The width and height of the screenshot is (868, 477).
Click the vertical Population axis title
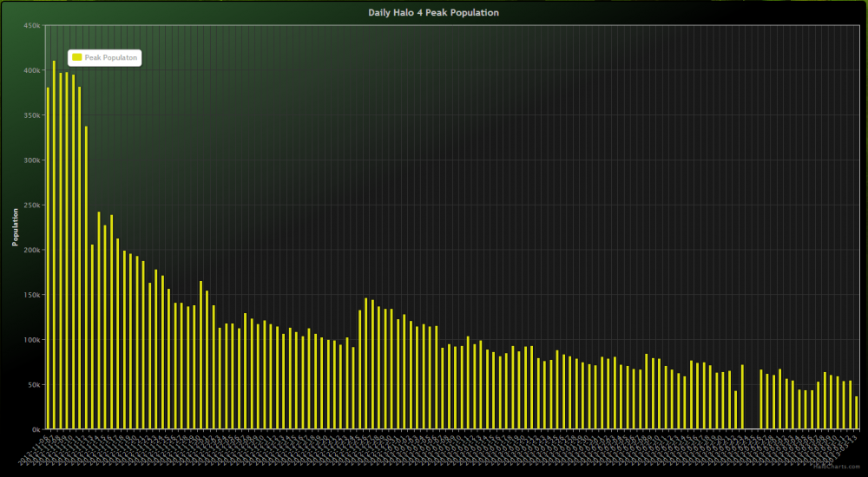15,226
